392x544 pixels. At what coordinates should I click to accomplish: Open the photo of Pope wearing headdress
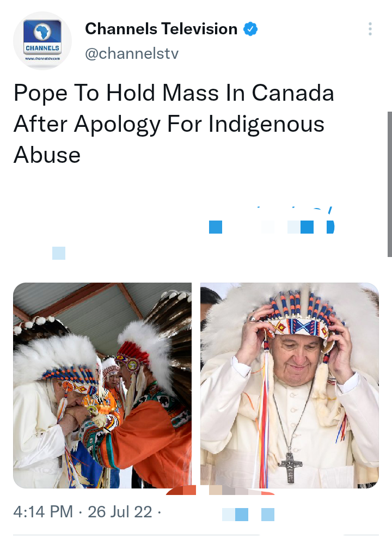click(x=290, y=386)
